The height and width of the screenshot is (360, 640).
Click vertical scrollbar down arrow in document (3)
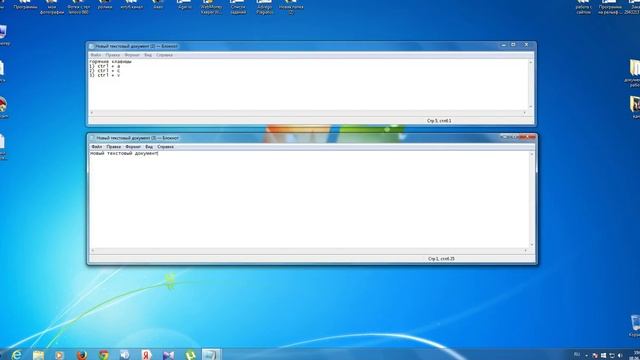click(x=532, y=244)
